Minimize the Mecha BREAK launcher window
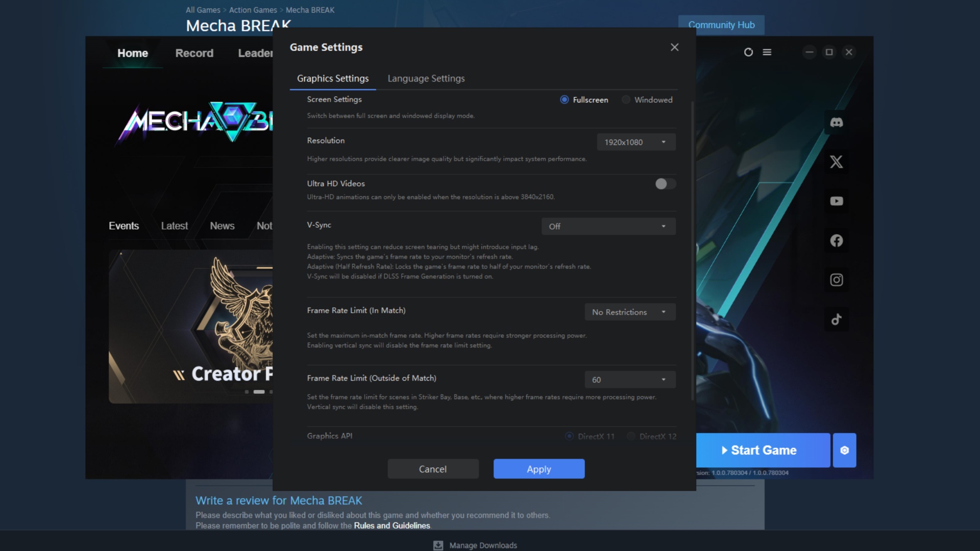 809,52
